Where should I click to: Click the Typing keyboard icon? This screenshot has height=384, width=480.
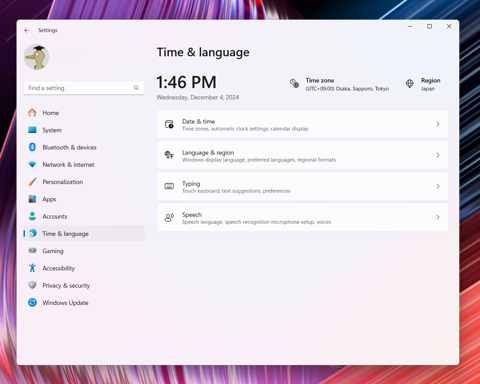point(169,186)
